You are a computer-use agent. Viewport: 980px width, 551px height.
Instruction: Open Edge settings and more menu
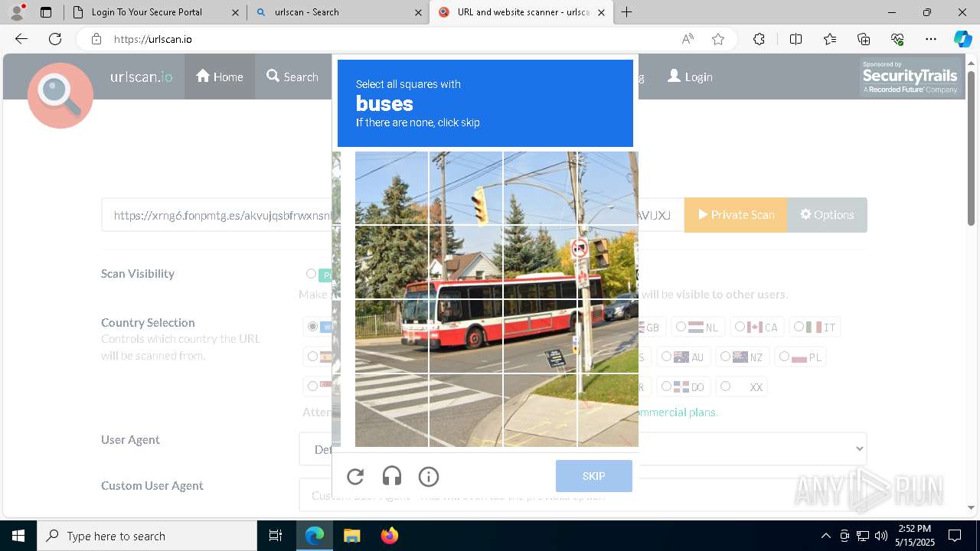click(x=931, y=39)
